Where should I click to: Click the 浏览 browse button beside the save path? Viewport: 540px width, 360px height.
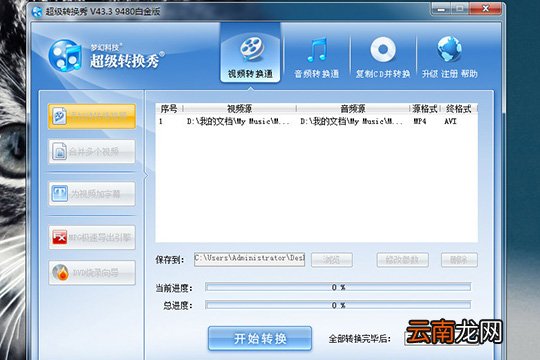point(332,260)
